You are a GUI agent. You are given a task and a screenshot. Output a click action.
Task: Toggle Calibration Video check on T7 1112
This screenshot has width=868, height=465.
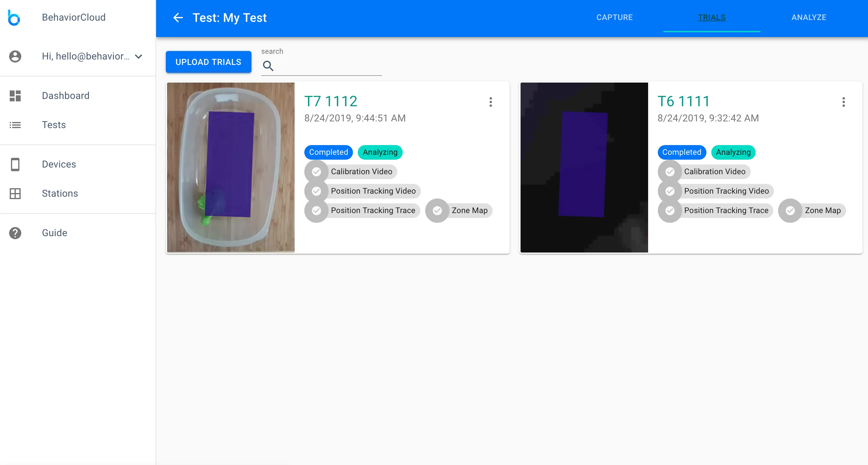click(x=316, y=172)
